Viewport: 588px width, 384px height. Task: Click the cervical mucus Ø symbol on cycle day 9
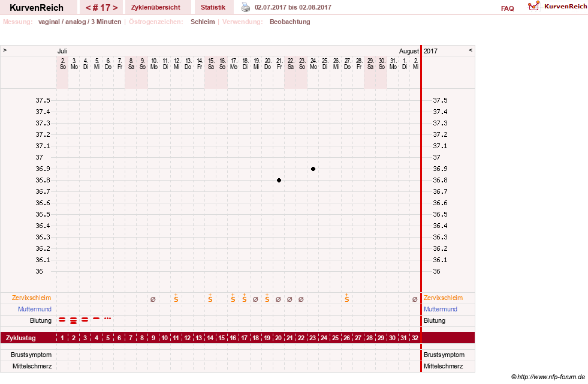(153, 299)
